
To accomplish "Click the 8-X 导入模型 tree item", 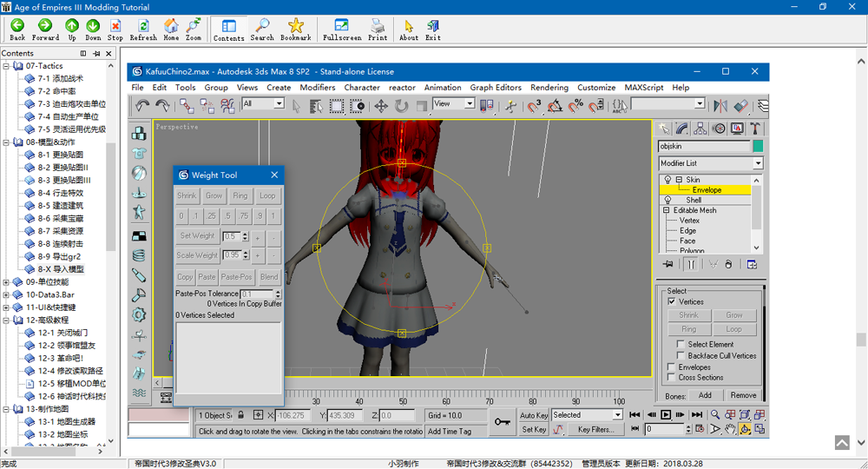I will click(61, 269).
